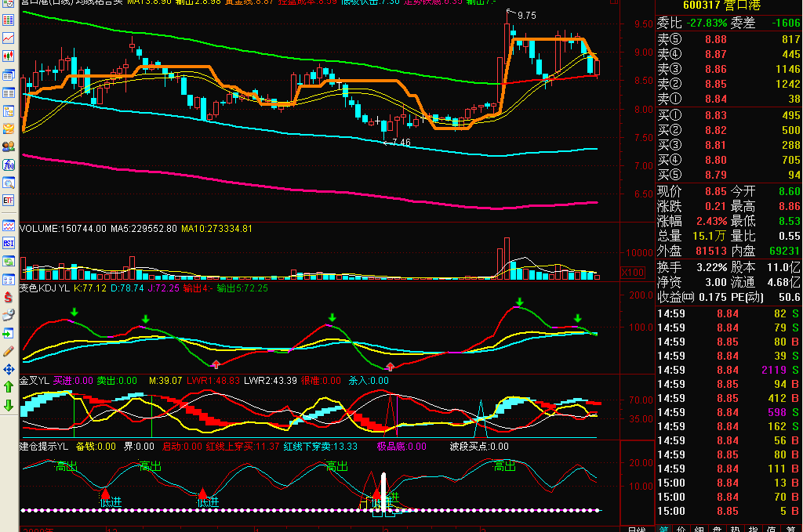Click the 委比 value -27.83%
Image resolution: width=803 pixels, height=532 pixels.
coord(707,23)
